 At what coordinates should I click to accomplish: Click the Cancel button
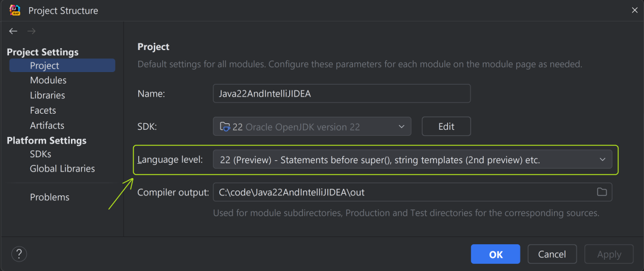tap(552, 254)
